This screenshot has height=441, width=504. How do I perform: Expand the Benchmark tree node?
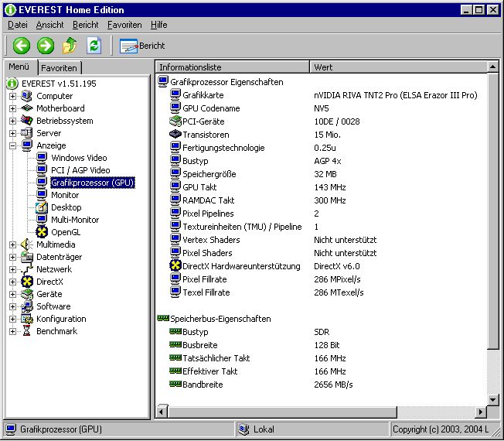[12, 331]
